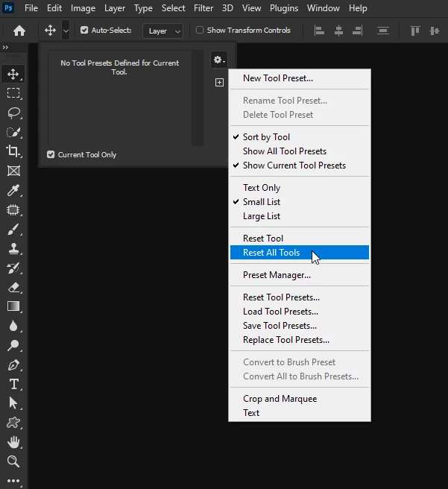
Task: Distribute vertically icon in options bar
Action: coord(383,31)
